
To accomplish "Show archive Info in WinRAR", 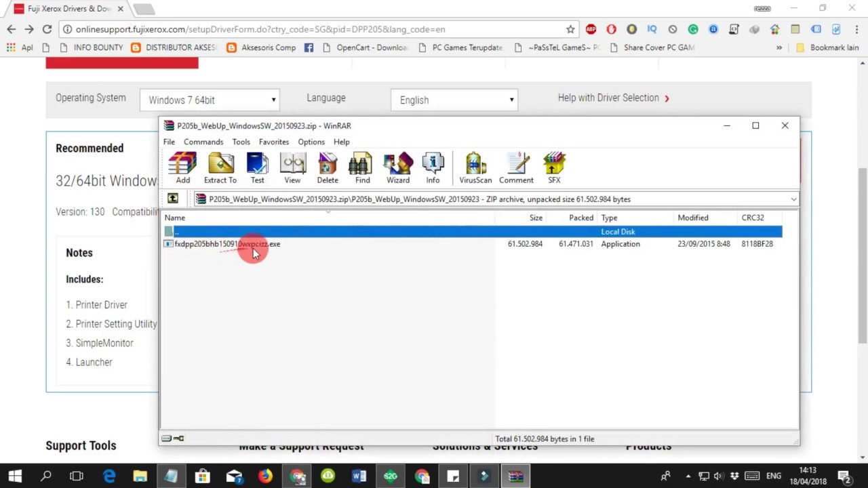I will point(433,167).
